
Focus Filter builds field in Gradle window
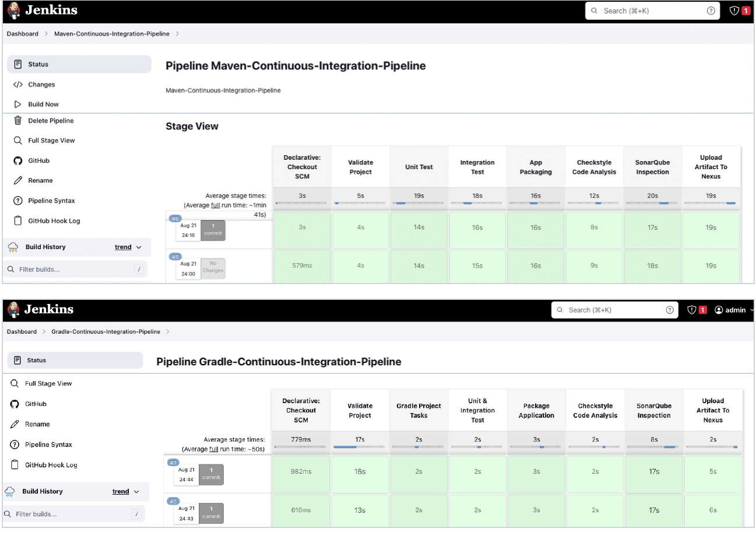[72, 514]
